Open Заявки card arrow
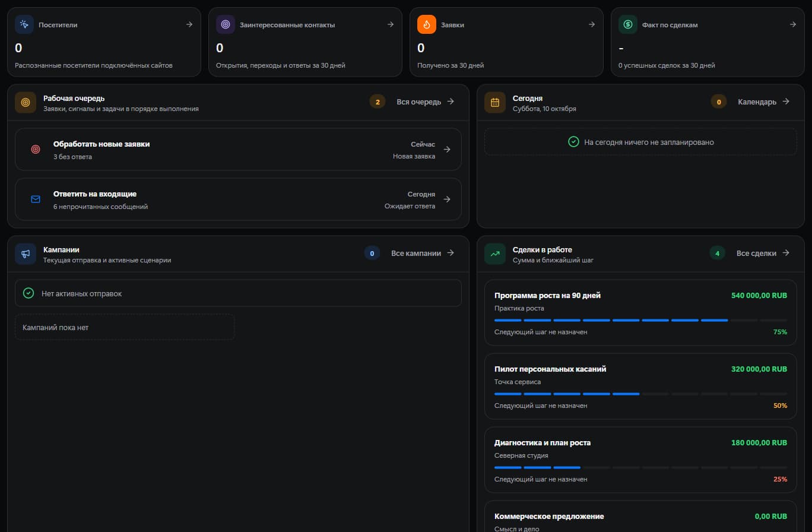 tap(592, 24)
